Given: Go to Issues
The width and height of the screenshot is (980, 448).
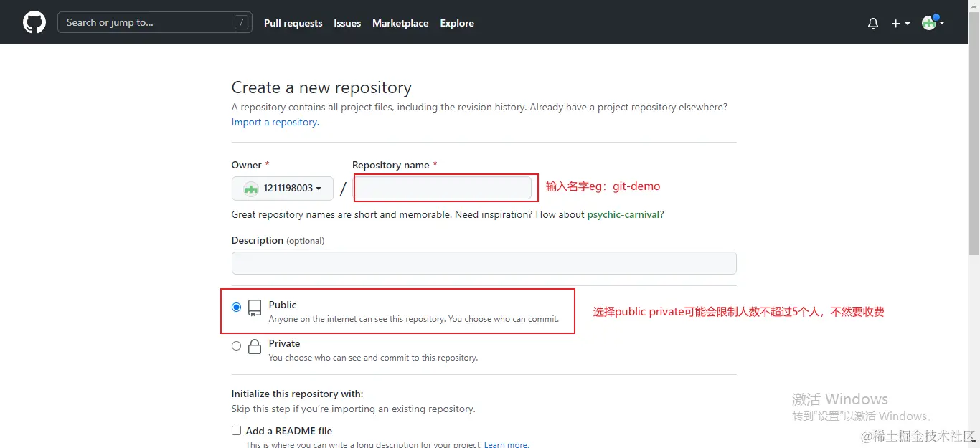Looking at the screenshot, I should point(347,23).
